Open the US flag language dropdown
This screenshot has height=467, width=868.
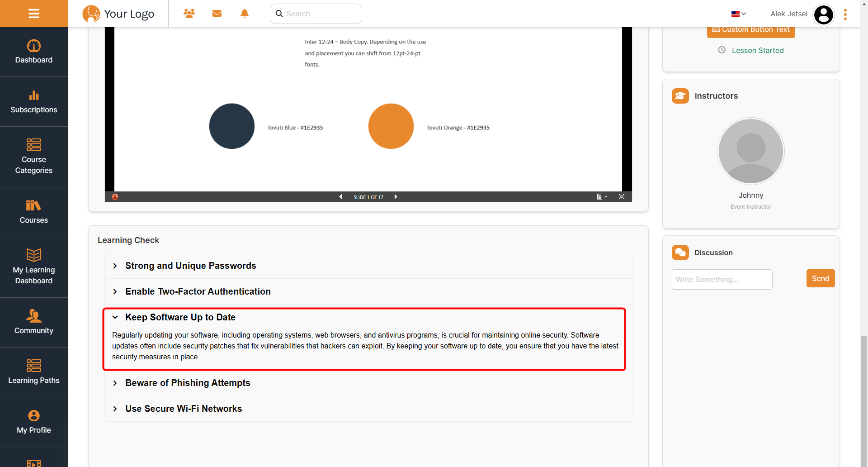click(739, 14)
